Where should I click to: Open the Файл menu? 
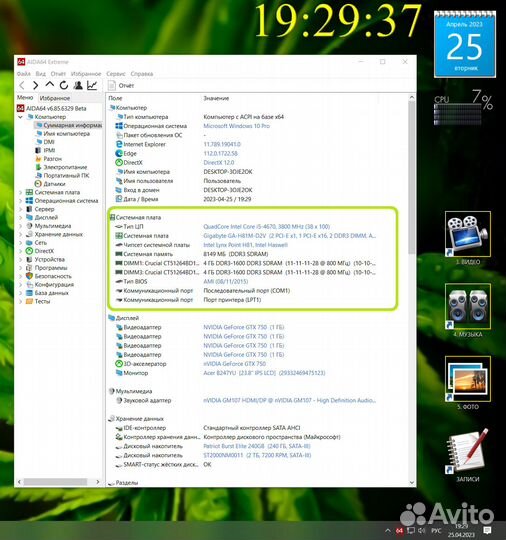click(24, 74)
